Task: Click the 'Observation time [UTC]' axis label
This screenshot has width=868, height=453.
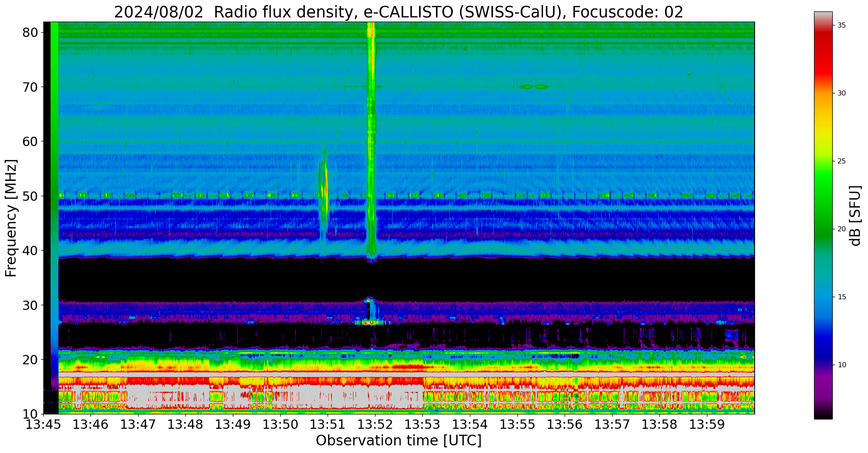Action: tap(399, 441)
